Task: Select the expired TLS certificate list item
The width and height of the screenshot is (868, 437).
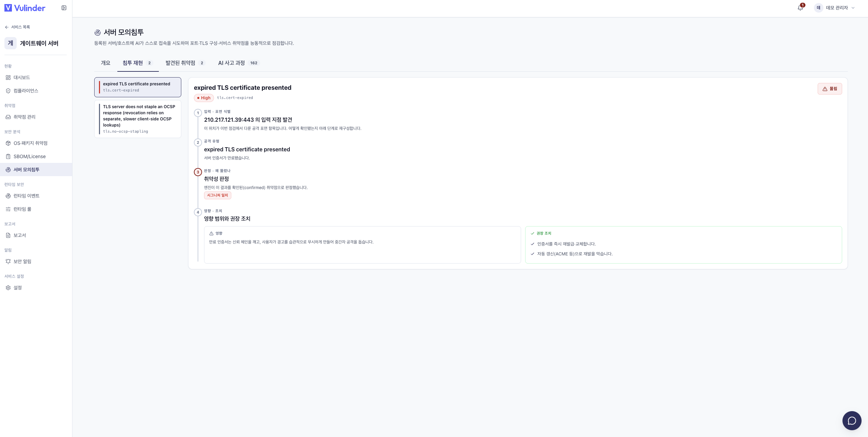Action: coord(138,87)
